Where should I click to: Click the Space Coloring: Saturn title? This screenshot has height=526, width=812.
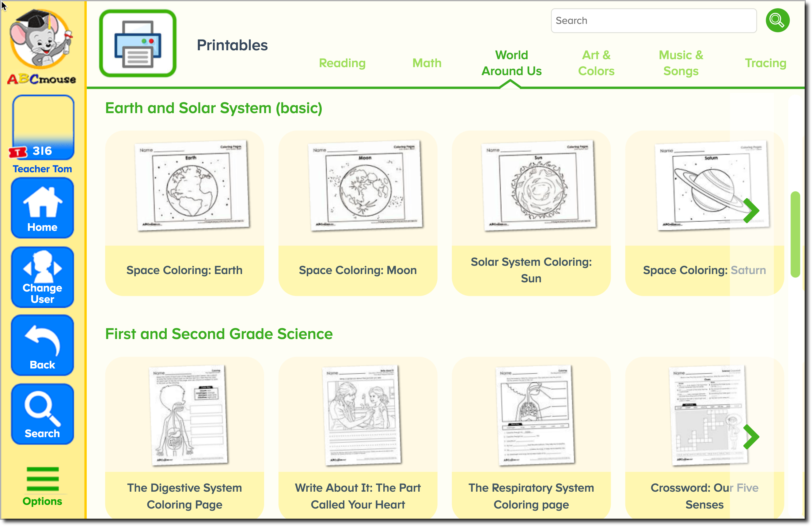[704, 270]
